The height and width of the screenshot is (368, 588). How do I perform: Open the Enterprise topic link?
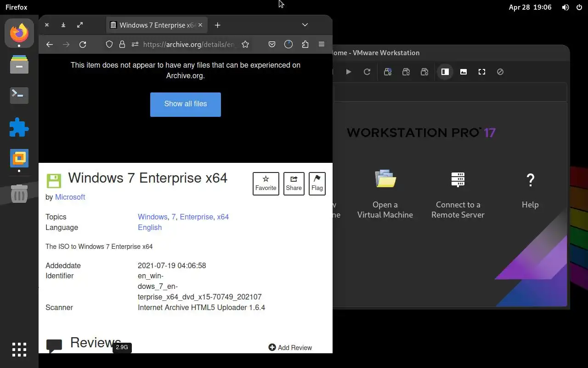197,217
